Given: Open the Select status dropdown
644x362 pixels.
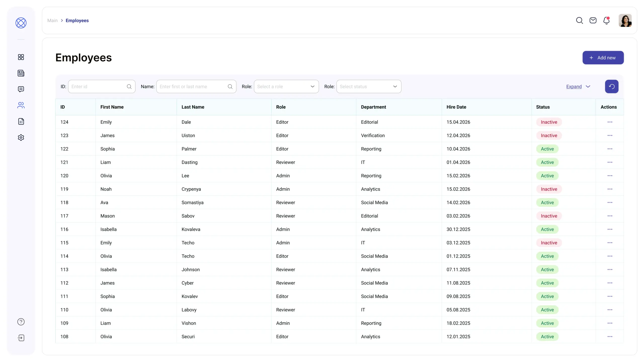Looking at the screenshot, I should 369,86.
